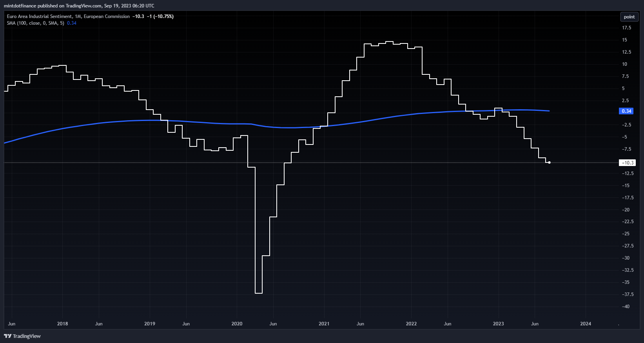Click the -10.3 current value axis label

click(x=627, y=162)
